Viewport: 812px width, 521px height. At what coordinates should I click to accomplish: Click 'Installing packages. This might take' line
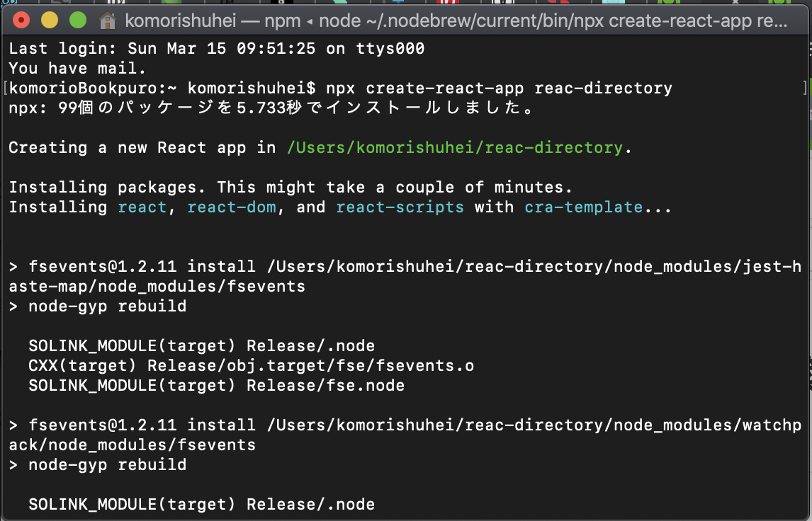[291, 188]
